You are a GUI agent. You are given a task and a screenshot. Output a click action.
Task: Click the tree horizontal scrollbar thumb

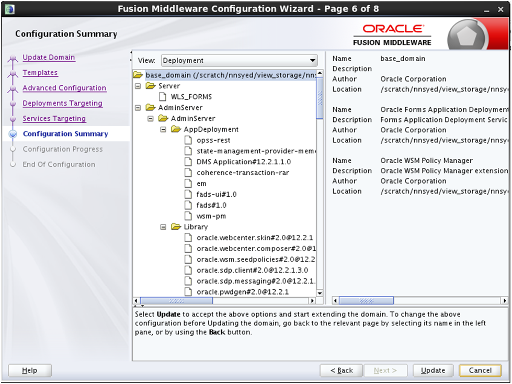pyautogui.click(x=177, y=301)
